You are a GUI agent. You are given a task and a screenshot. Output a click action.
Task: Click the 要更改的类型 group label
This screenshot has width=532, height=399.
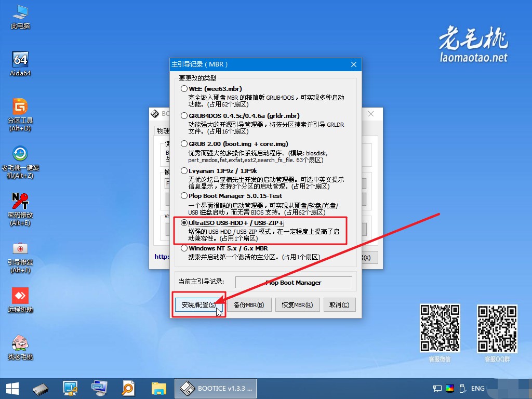pos(197,78)
